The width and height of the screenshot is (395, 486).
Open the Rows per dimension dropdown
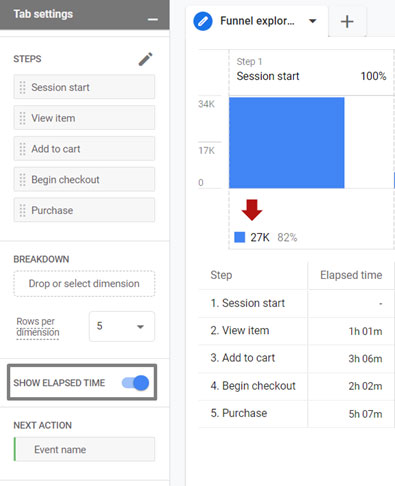coord(122,326)
